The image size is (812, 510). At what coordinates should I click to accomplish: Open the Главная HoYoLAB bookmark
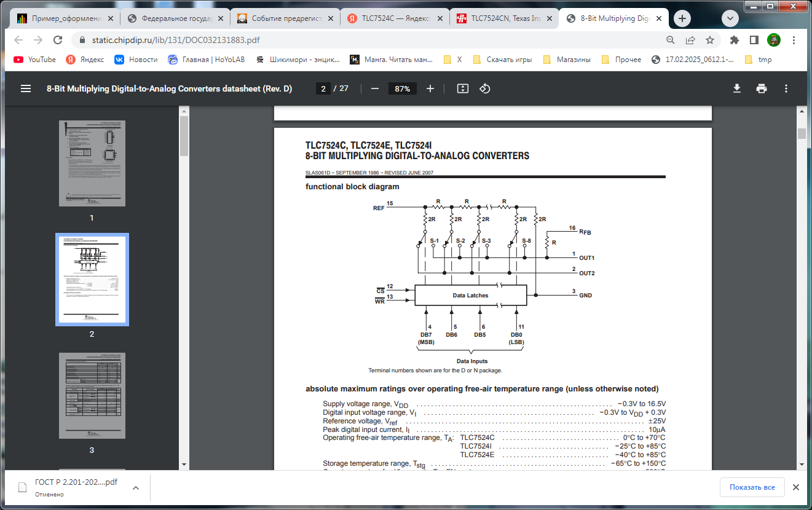click(x=206, y=60)
